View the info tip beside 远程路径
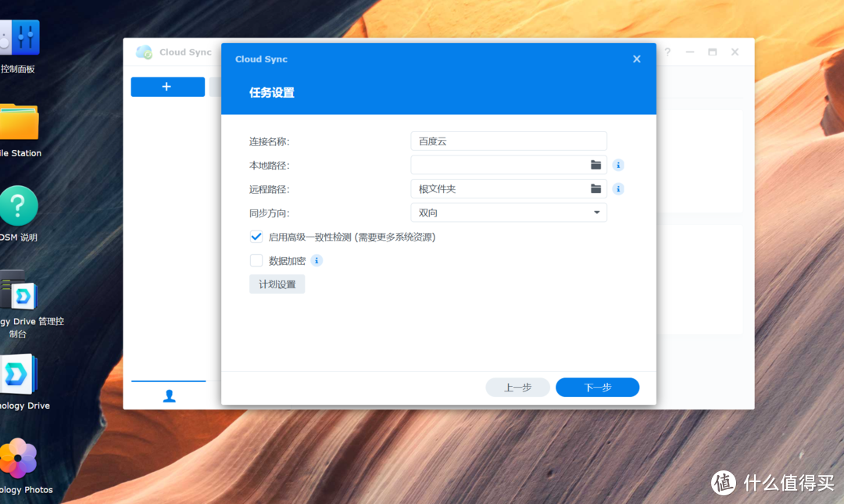Screen dimensions: 844x504 pyautogui.click(x=618, y=188)
